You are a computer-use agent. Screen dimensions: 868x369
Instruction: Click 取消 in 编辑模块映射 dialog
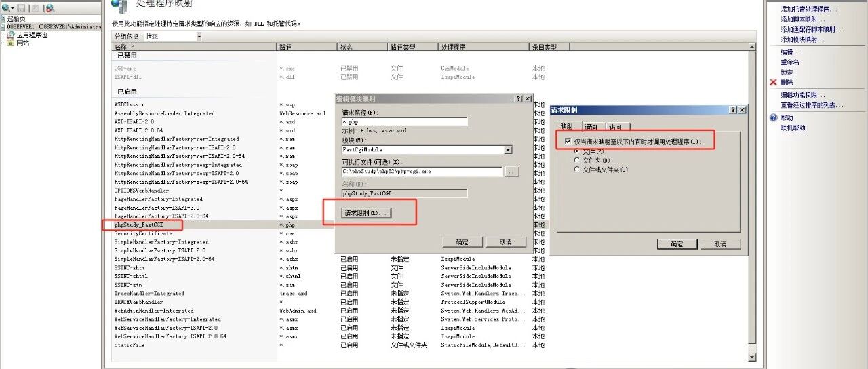pos(506,241)
